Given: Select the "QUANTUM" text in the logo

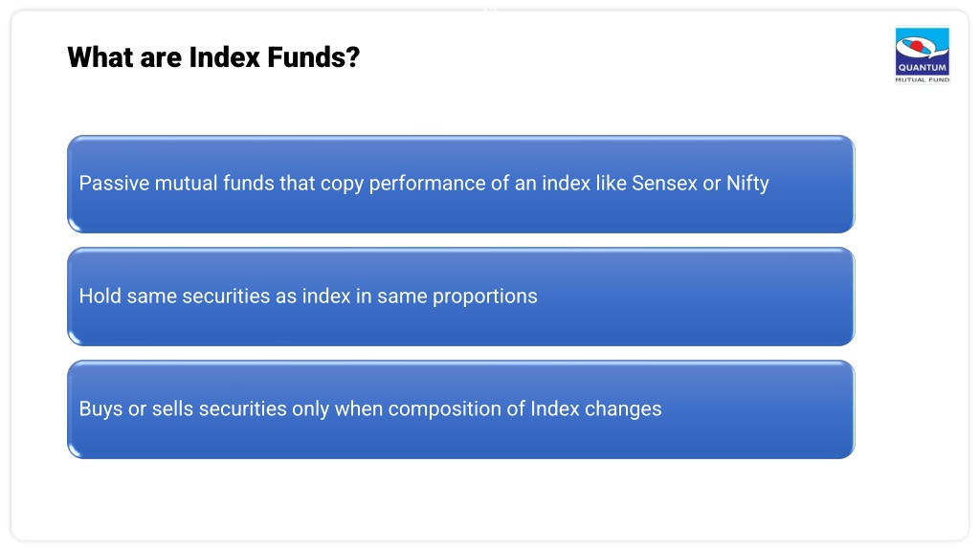Looking at the screenshot, I should pyautogui.click(x=922, y=68).
